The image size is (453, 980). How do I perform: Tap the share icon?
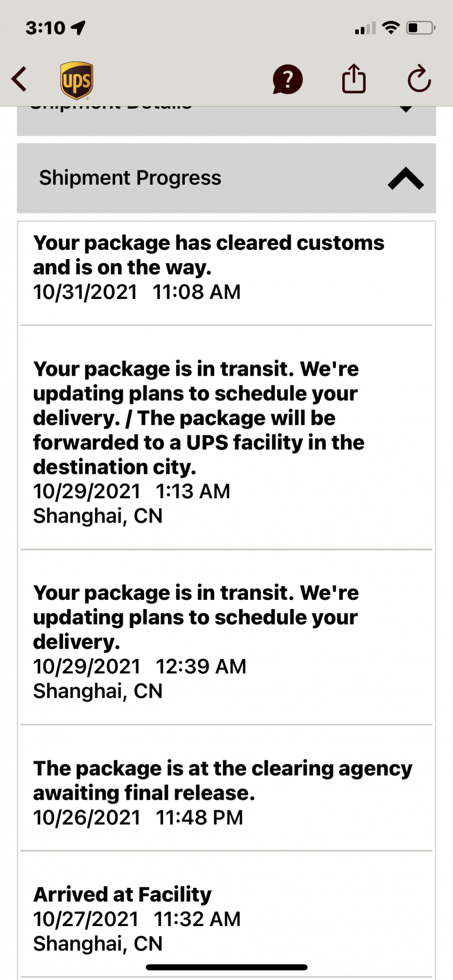353,79
